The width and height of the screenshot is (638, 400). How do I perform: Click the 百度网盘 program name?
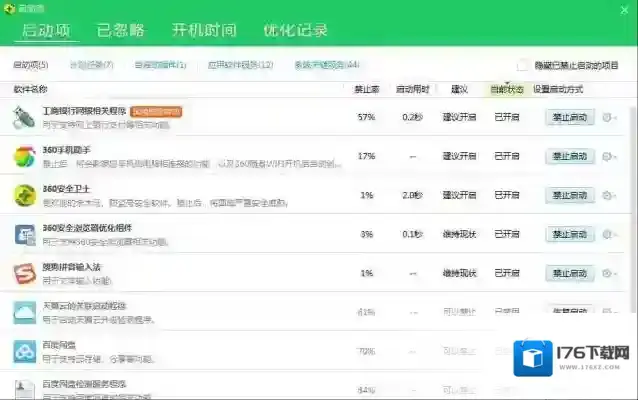(x=59, y=345)
